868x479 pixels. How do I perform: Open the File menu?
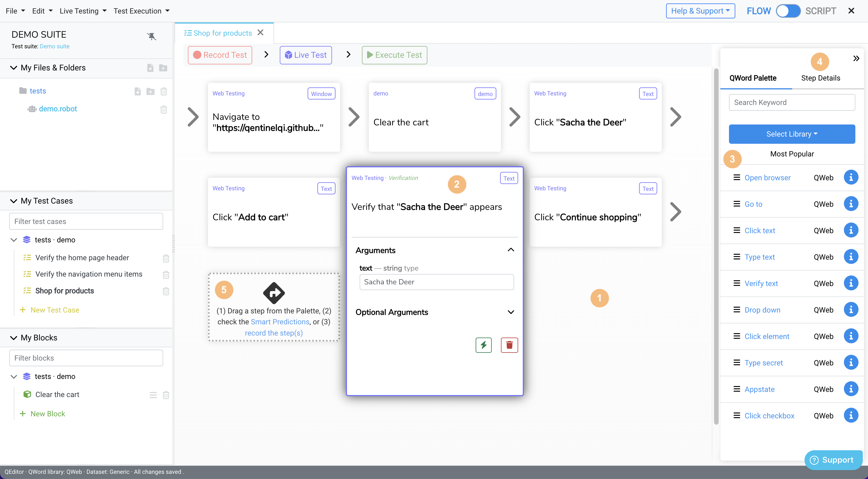pyautogui.click(x=15, y=11)
